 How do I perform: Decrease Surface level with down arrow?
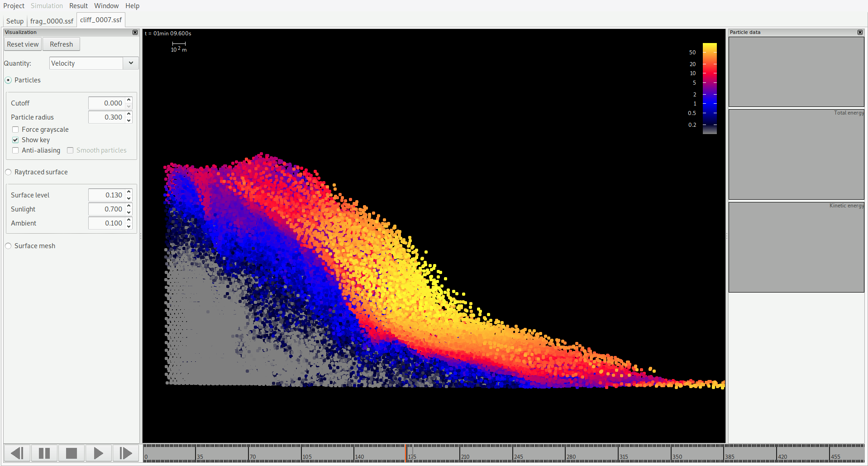pos(129,198)
